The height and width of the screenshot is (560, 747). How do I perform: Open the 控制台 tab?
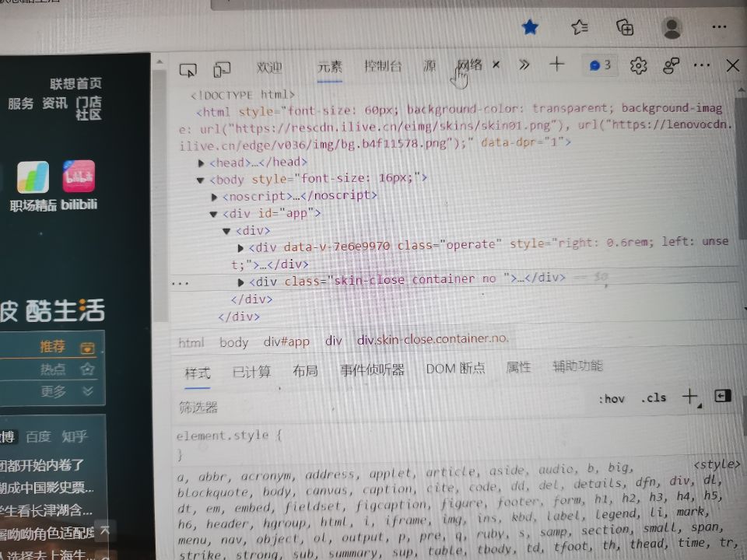(x=383, y=65)
